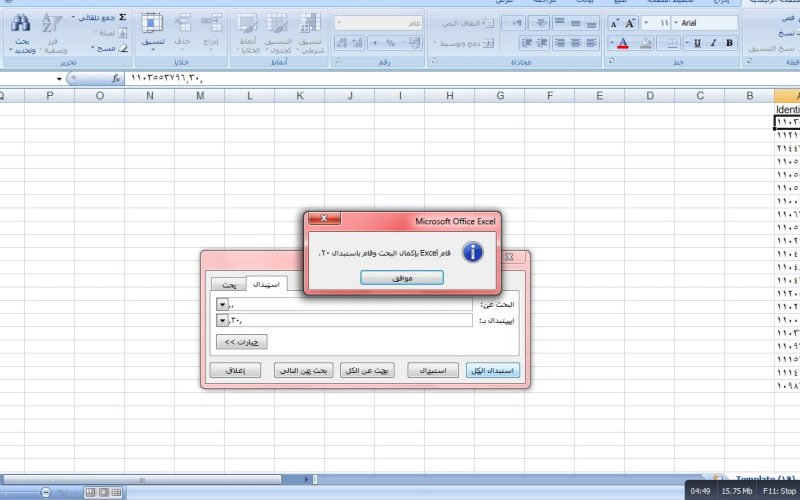Open the Cell Styles gallery

(x=248, y=33)
